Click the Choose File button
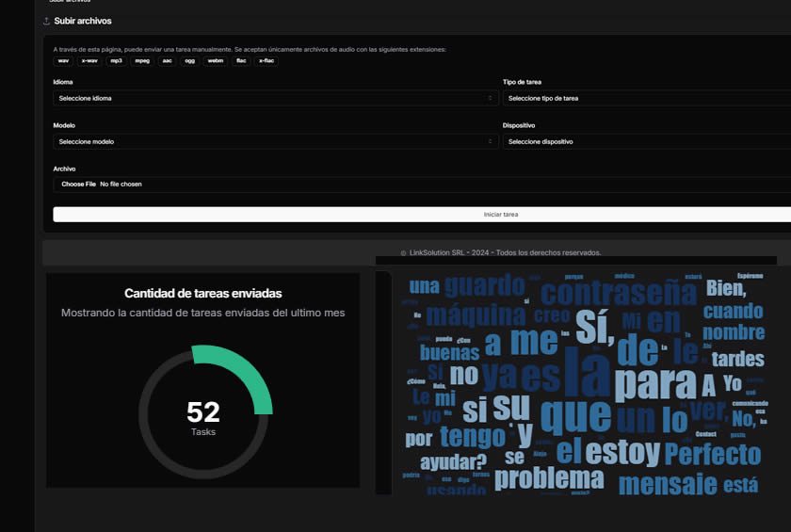 coord(78,185)
